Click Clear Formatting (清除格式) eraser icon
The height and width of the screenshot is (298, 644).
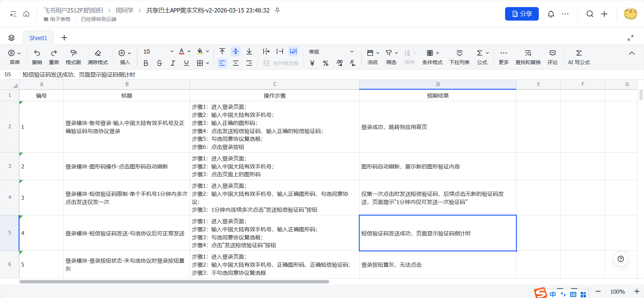pyautogui.click(x=98, y=53)
